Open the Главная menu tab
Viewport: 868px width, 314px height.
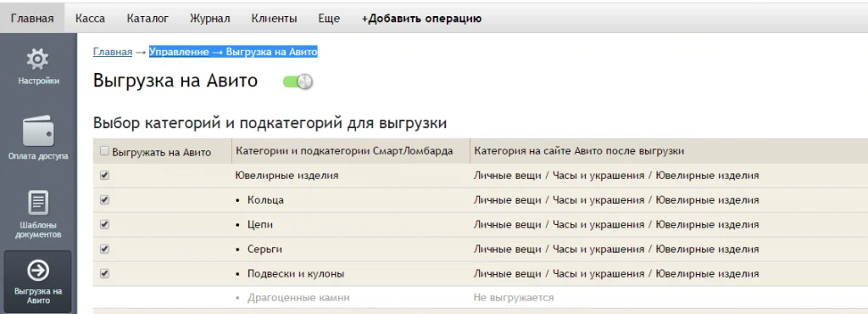pyautogui.click(x=32, y=19)
